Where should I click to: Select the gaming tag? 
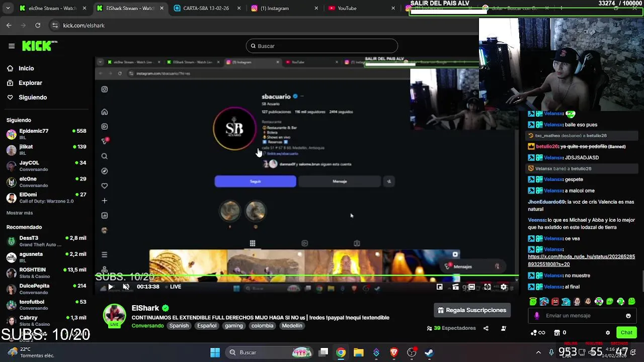233,326
